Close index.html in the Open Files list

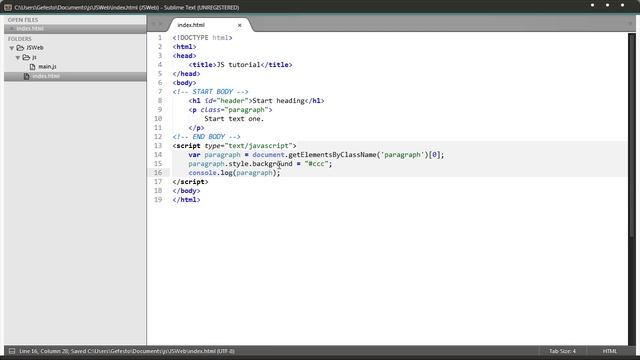click(12, 29)
